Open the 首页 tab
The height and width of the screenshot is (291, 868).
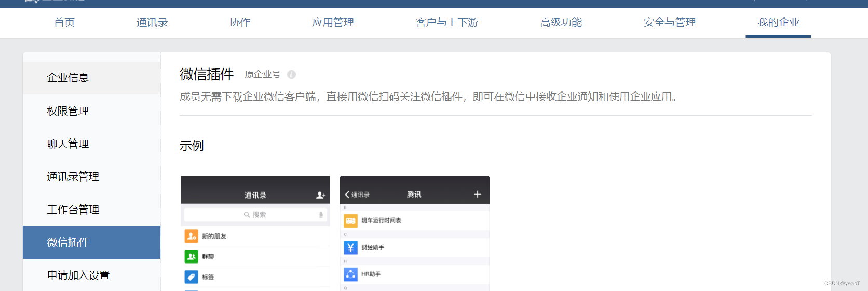coord(64,22)
